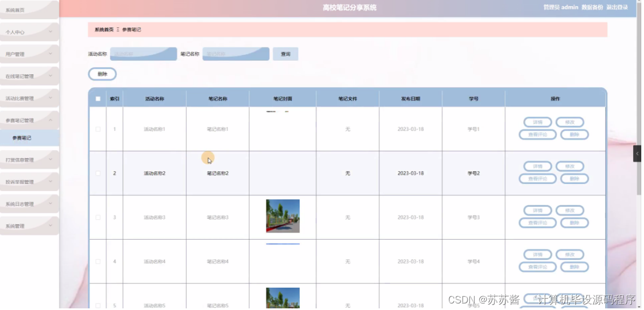The height and width of the screenshot is (310, 644).
Task: Open 详情 for row 学号1
Action: click(x=538, y=122)
